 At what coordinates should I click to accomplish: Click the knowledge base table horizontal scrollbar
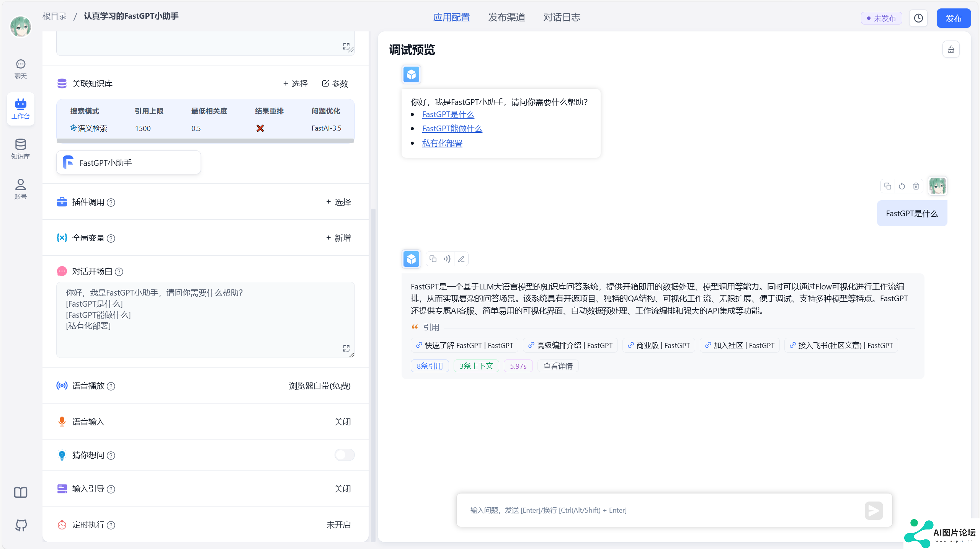tap(205, 141)
